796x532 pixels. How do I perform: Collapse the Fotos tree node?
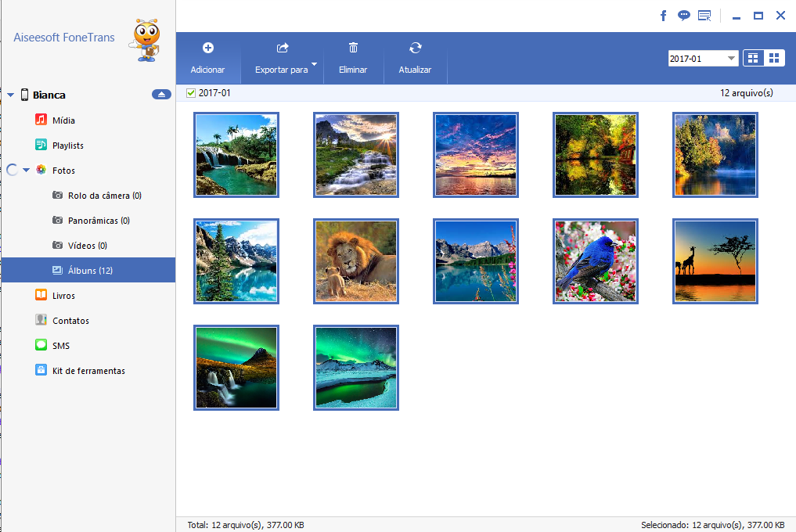click(x=27, y=171)
